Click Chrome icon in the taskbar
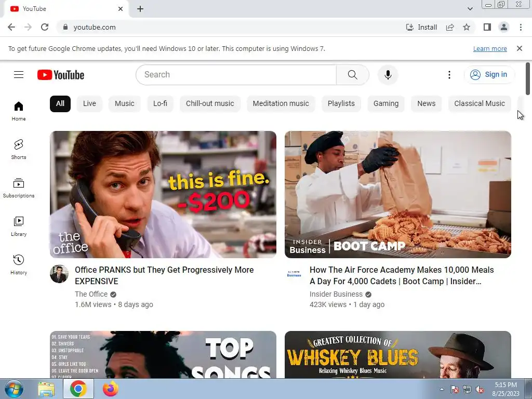Viewport: 532px width, 399px height. coord(78,389)
